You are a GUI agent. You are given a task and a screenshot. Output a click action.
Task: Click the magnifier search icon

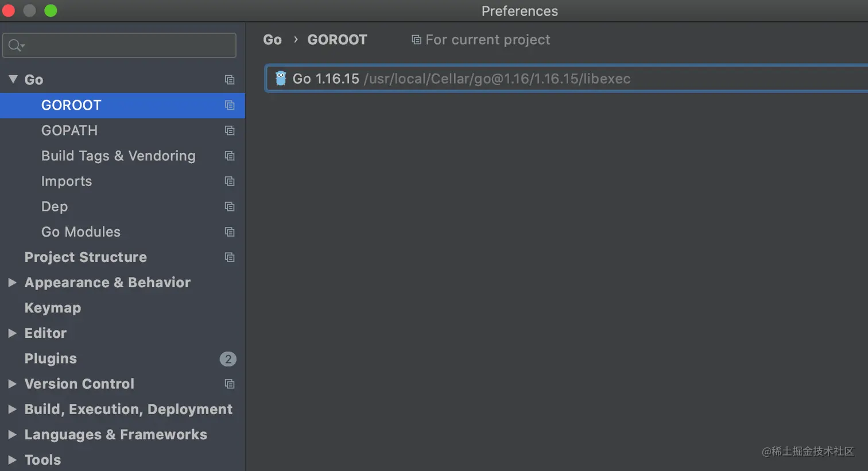15,45
